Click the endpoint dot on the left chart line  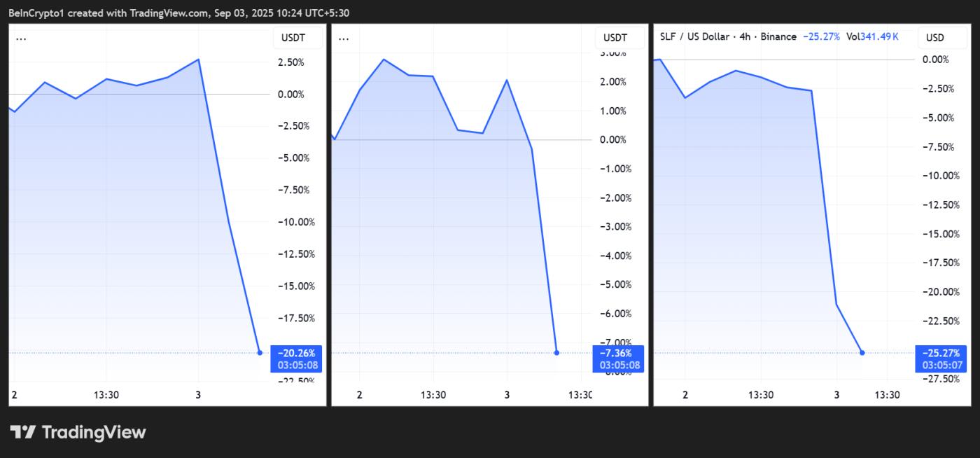260,352
